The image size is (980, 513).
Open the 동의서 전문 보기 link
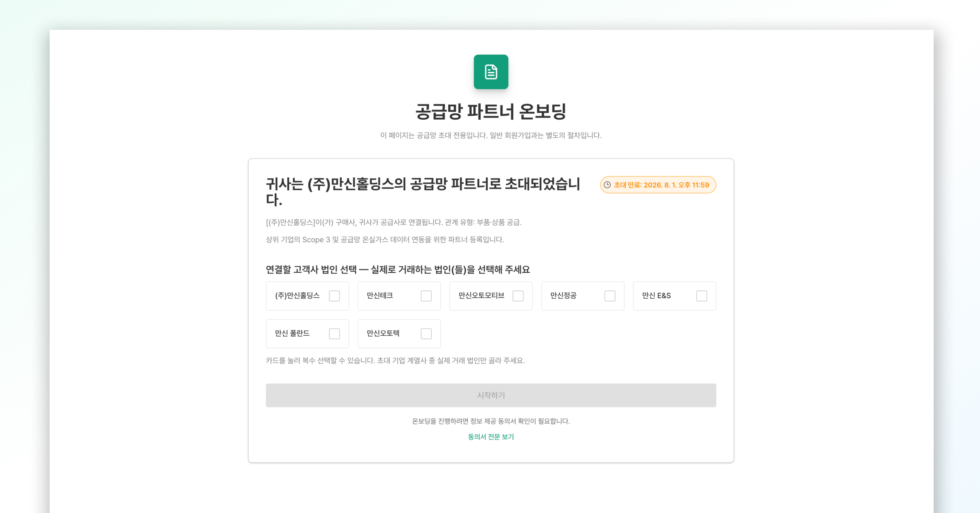click(x=491, y=437)
